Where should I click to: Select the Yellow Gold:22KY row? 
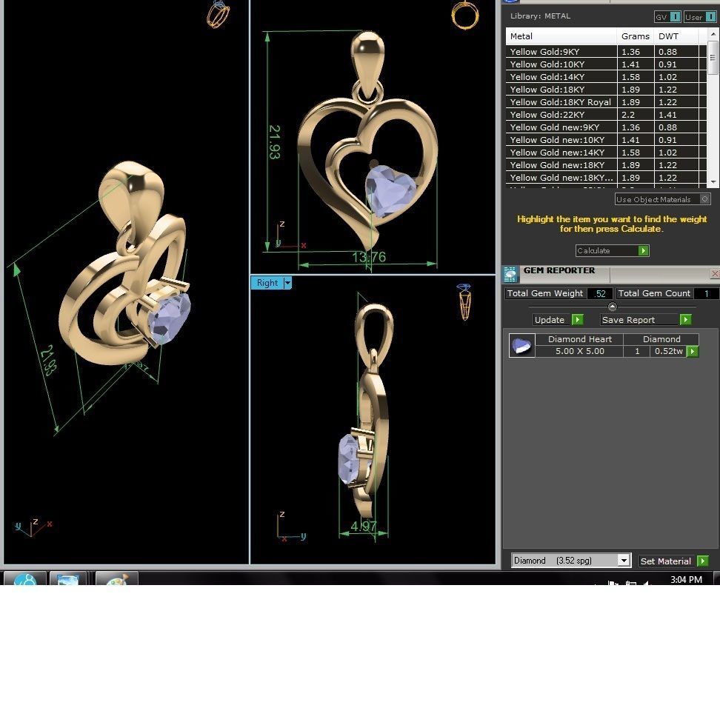(606, 114)
